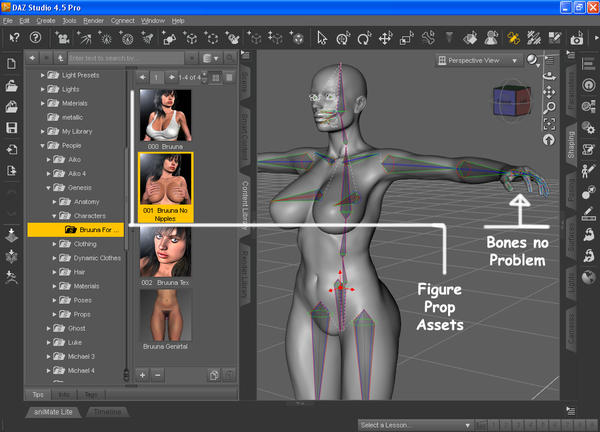Screen dimensions: 600x432
Task: Select the Surface Selection tool
Action: click(470, 38)
